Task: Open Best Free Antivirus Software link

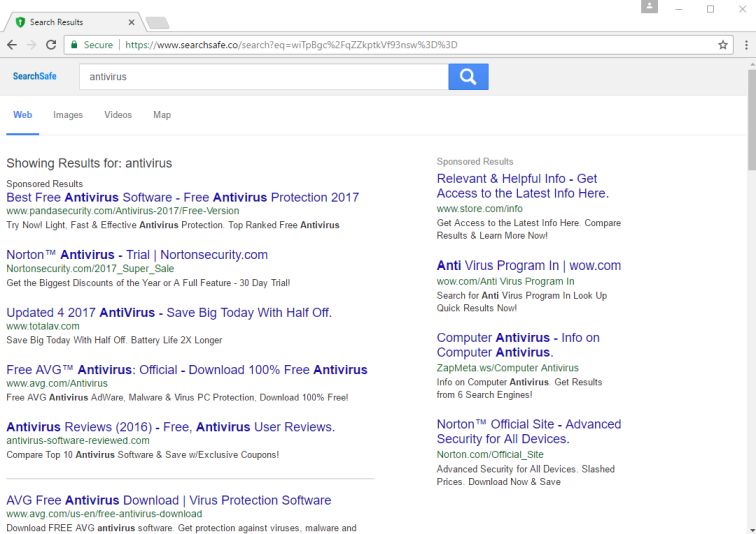Action: (183, 197)
